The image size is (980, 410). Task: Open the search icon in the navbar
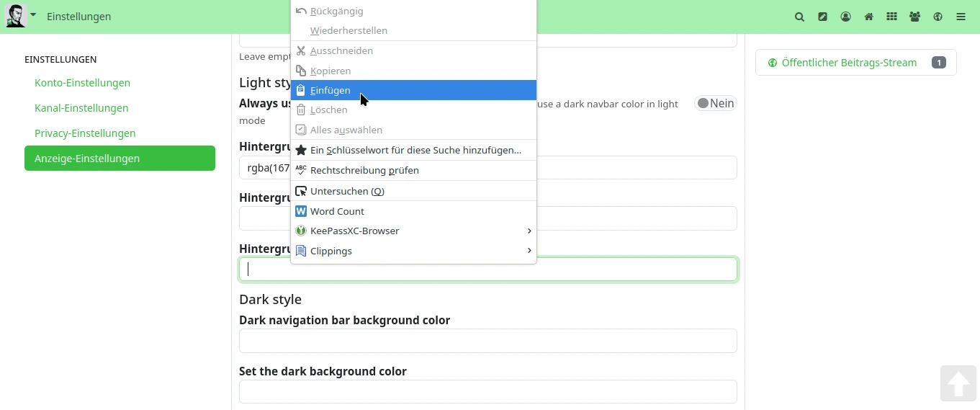(799, 17)
